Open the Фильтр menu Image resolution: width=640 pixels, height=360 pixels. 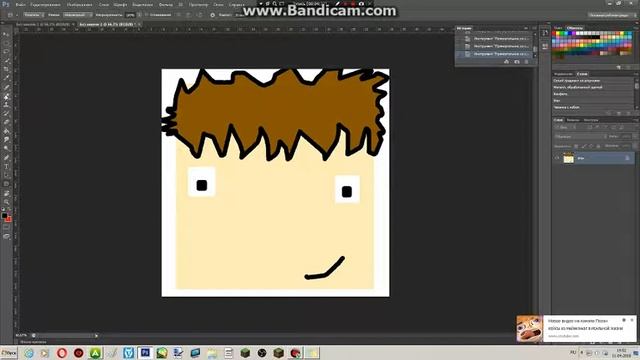(166, 4)
